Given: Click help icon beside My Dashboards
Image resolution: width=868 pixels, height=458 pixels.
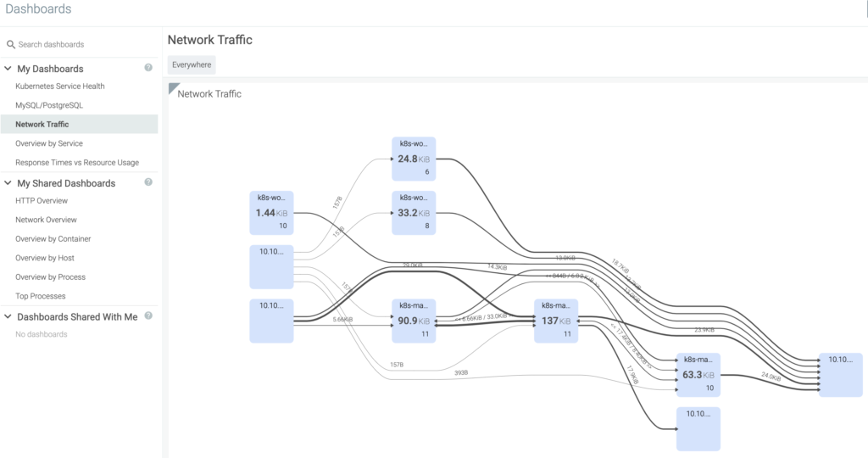Looking at the screenshot, I should click(x=148, y=68).
